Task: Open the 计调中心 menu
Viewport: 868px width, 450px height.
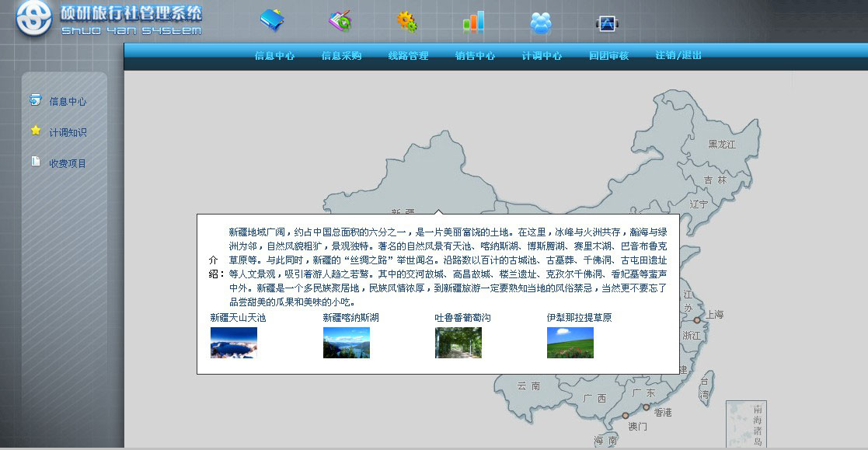Action: point(542,56)
